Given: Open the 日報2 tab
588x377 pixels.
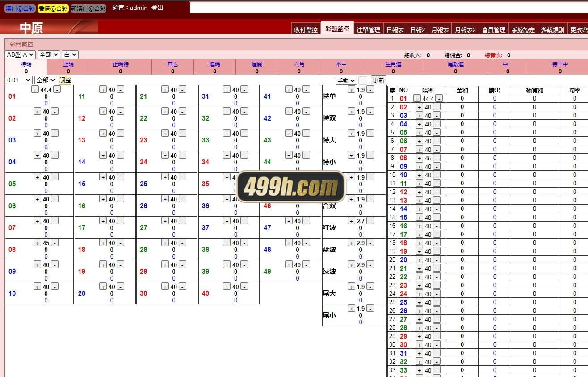Looking at the screenshot, I should tap(418, 29).
